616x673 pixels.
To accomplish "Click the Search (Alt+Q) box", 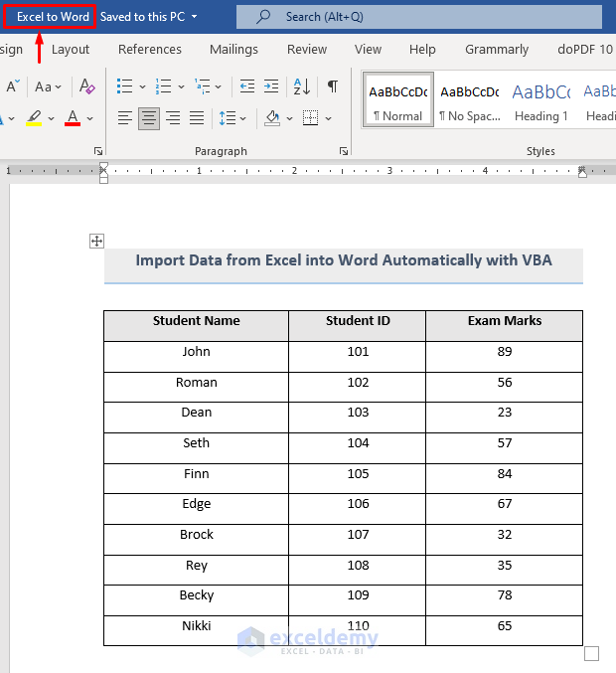I will [419, 17].
